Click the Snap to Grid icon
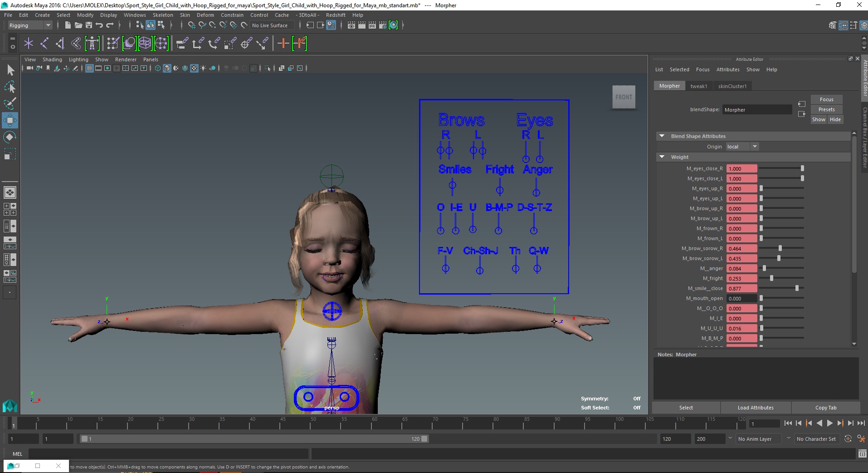This screenshot has width=868, height=473. point(191,25)
